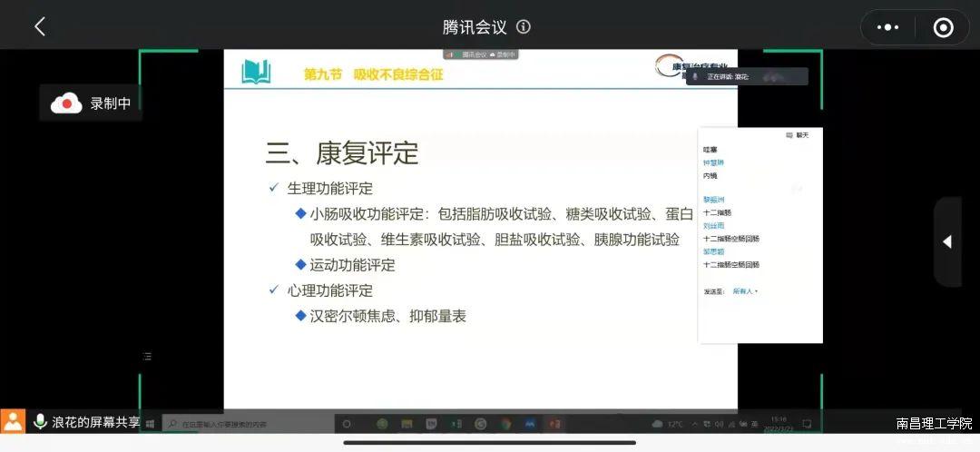Click the 正在讲话 speaker indicator bar
Screen dimensions: 980x452
pos(746,77)
